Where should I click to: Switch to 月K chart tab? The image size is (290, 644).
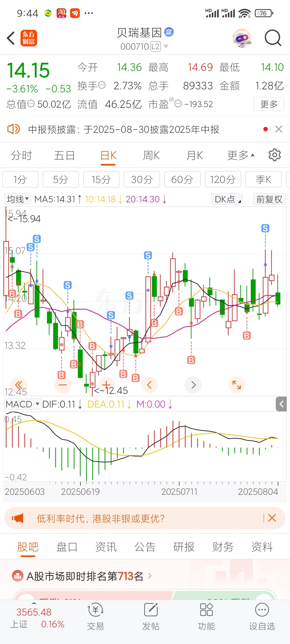(195, 155)
